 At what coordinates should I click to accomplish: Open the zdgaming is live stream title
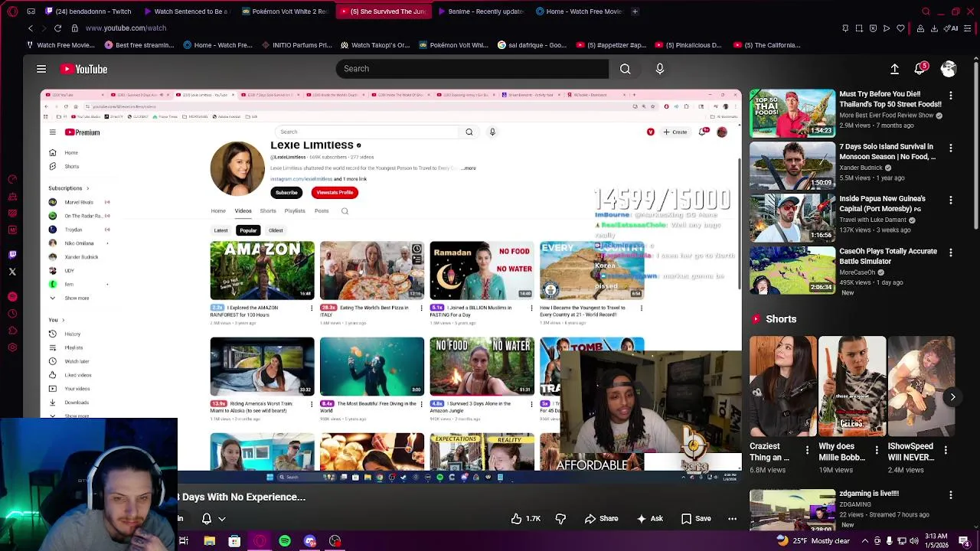click(x=869, y=494)
